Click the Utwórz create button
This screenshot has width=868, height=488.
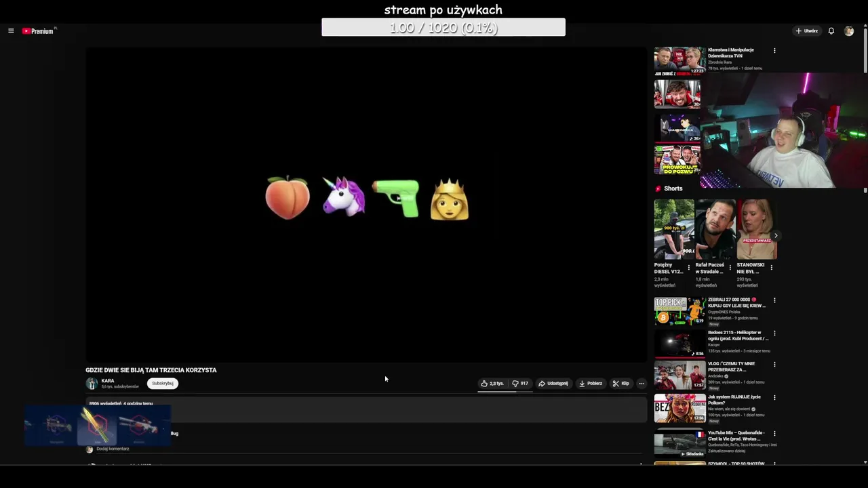click(x=807, y=31)
